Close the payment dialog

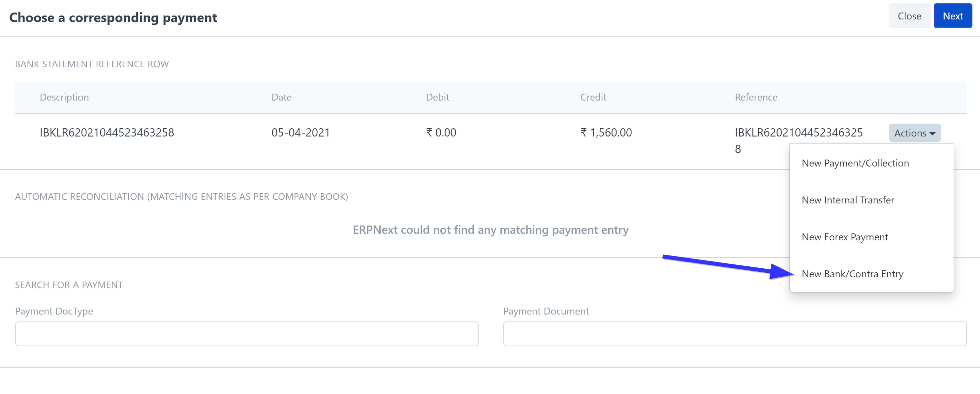[x=909, y=16]
